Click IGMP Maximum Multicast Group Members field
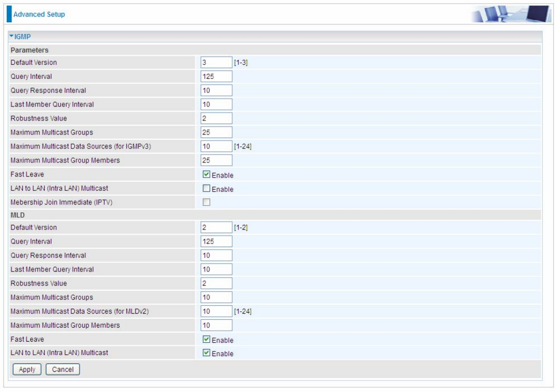Screen dimensions: 555x392 point(216,160)
